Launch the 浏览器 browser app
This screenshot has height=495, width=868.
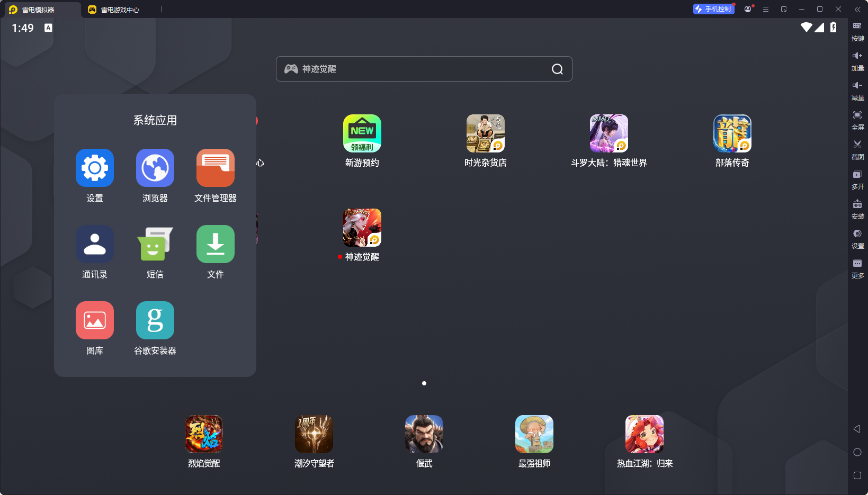click(x=155, y=168)
